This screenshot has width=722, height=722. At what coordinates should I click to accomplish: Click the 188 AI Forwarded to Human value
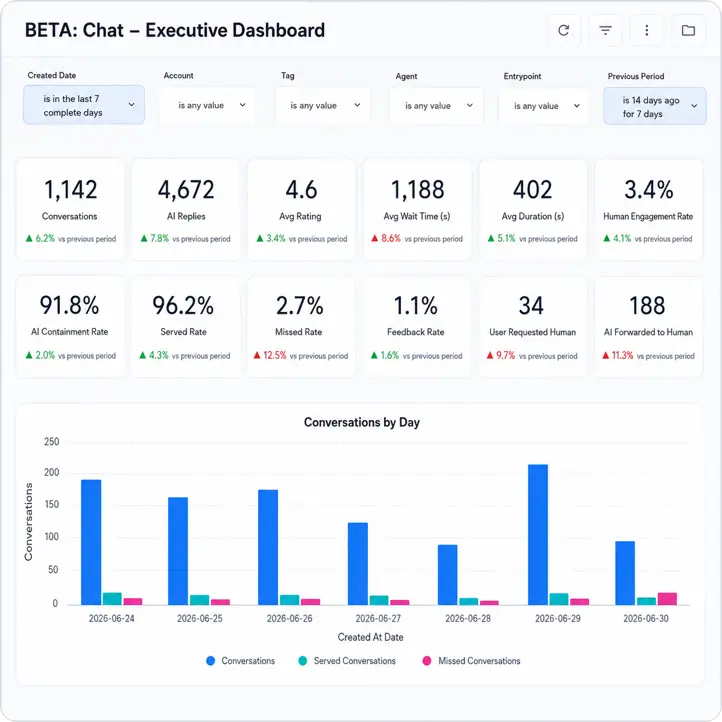pos(647,306)
